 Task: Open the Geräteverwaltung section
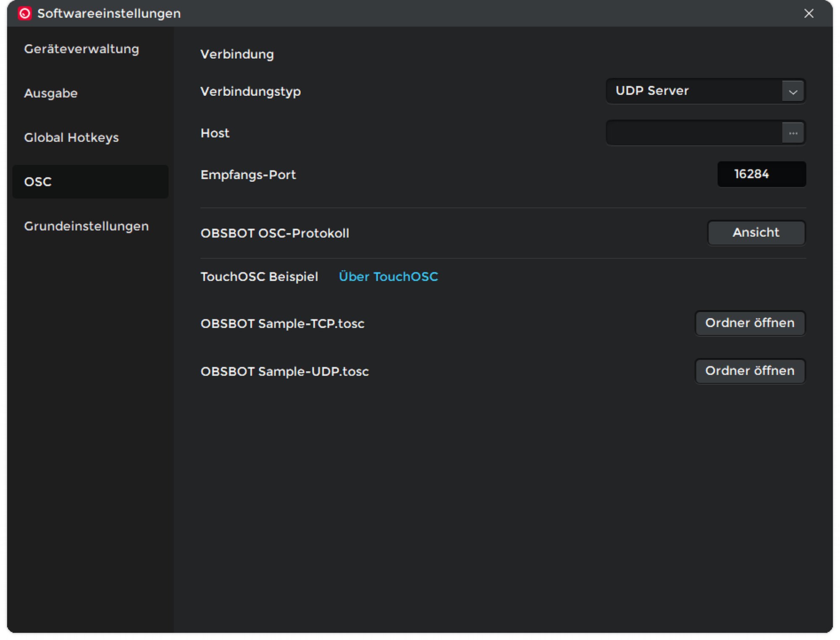(x=81, y=49)
